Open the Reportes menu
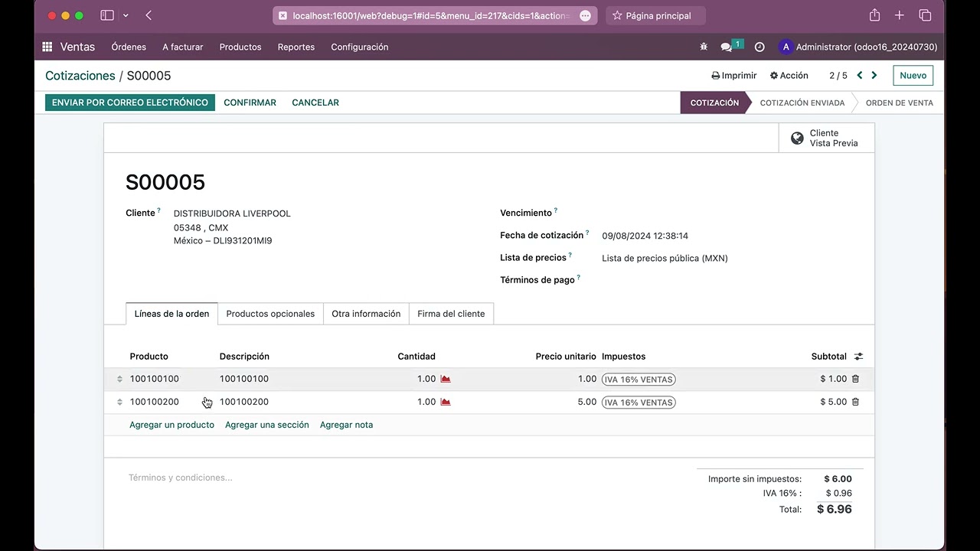980x551 pixels. point(296,47)
